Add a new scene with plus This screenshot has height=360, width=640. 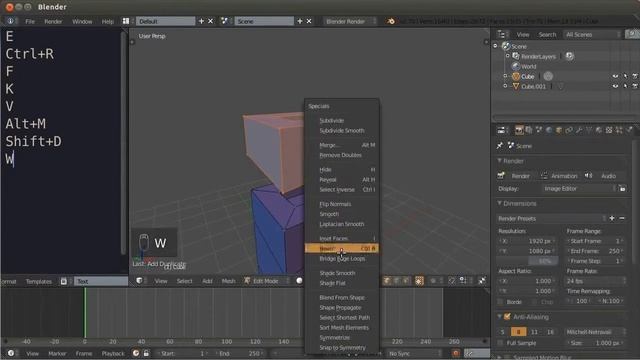coord(300,21)
